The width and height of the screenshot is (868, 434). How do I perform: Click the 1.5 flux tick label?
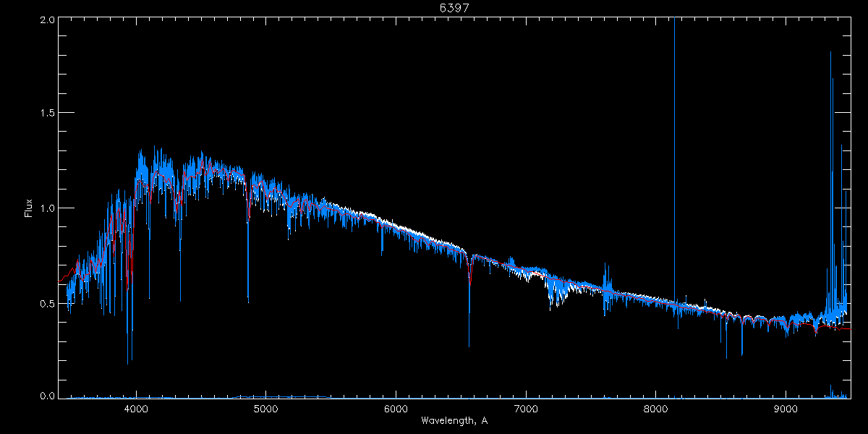click(x=48, y=114)
